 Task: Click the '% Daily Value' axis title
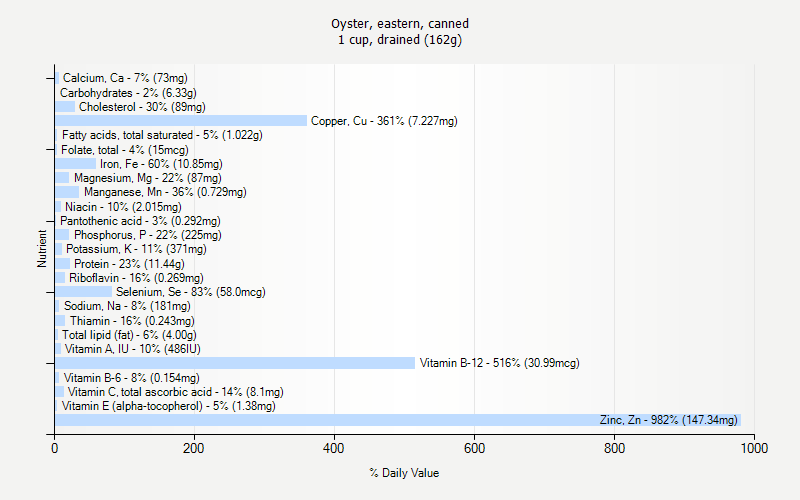pyautogui.click(x=404, y=473)
